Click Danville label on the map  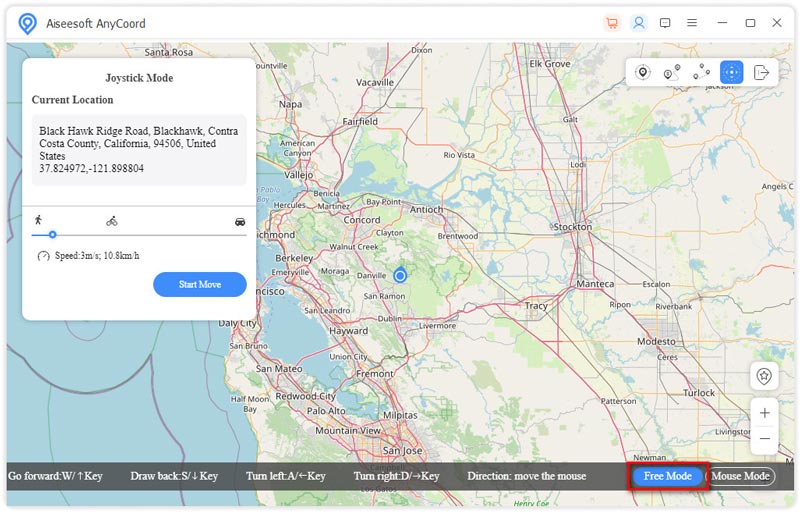[x=371, y=275]
